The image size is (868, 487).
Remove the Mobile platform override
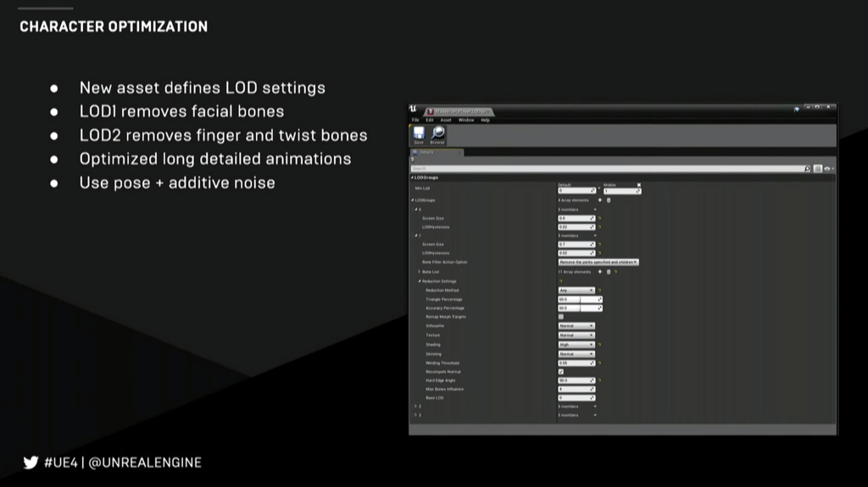(638, 185)
